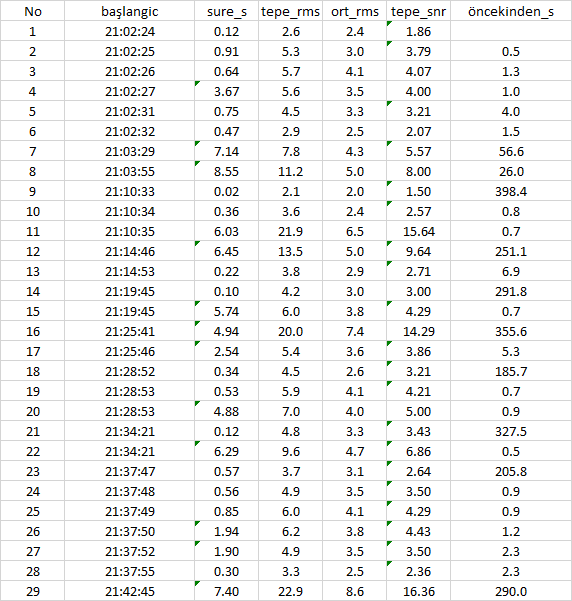Viewport: 572px width, 601px height.
Task: Select the header cell 'sure_s'
Action: [x=227, y=11]
